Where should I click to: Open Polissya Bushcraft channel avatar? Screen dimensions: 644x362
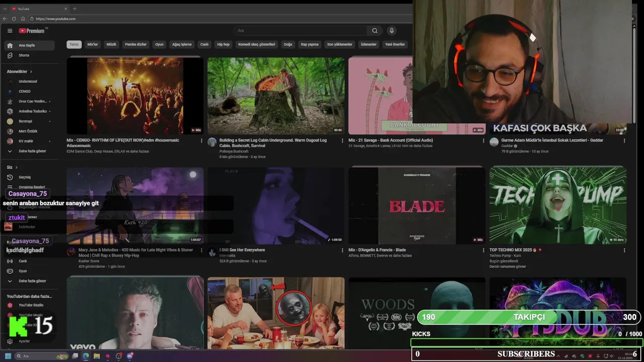point(212,142)
